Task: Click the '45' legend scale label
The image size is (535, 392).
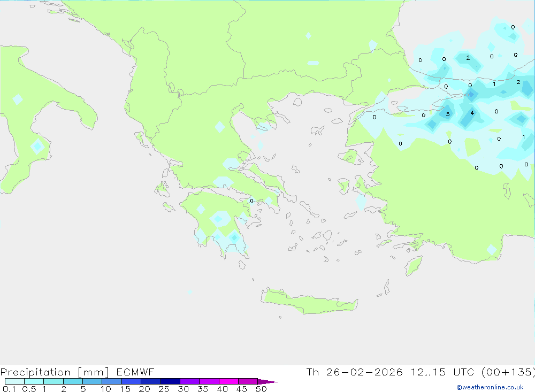Action: [242, 389]
